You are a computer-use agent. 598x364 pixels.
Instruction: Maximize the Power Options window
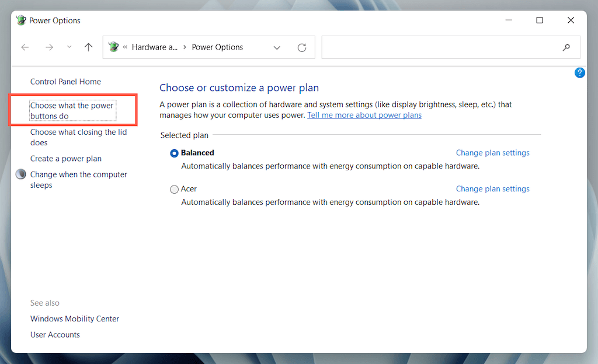pos(539,20)
